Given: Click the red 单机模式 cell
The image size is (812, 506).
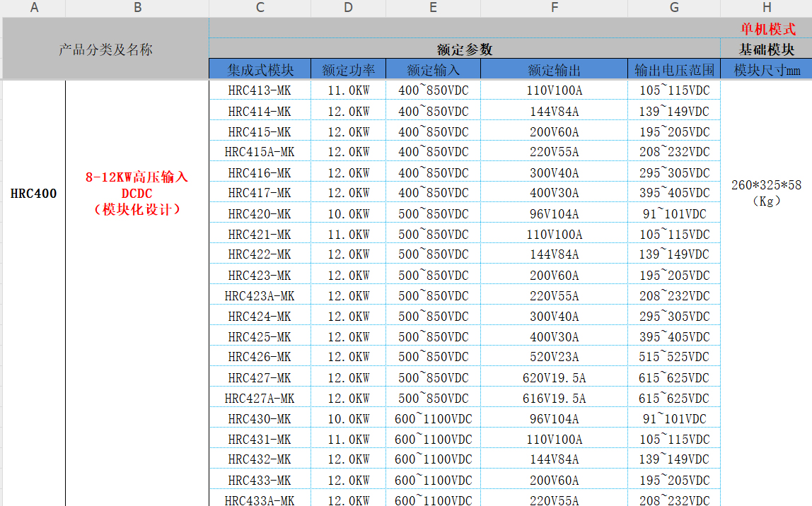Looking at the screenshot, I should [767, 29].
